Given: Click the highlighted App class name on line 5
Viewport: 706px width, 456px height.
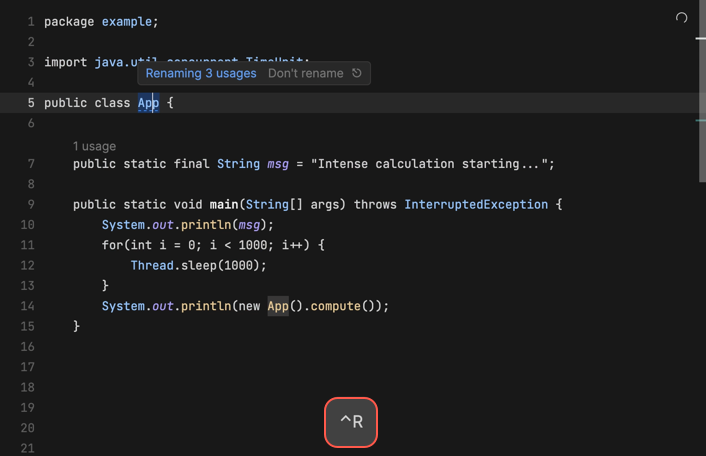Looking at the screenshot, I should coord(148,103).
